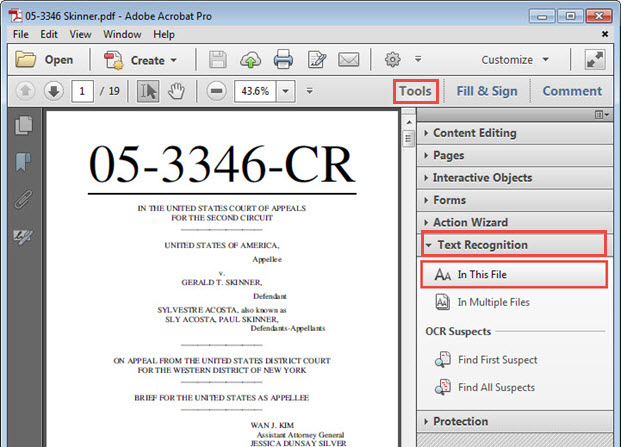621x447 pixels.
Task: Toggle the Comment pane
Action: 572,91
